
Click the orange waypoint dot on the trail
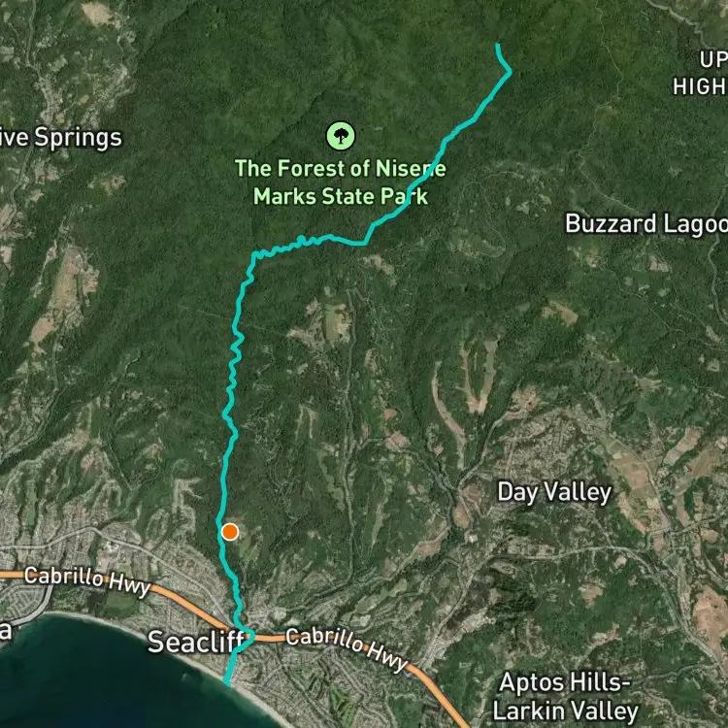(230, 532)
